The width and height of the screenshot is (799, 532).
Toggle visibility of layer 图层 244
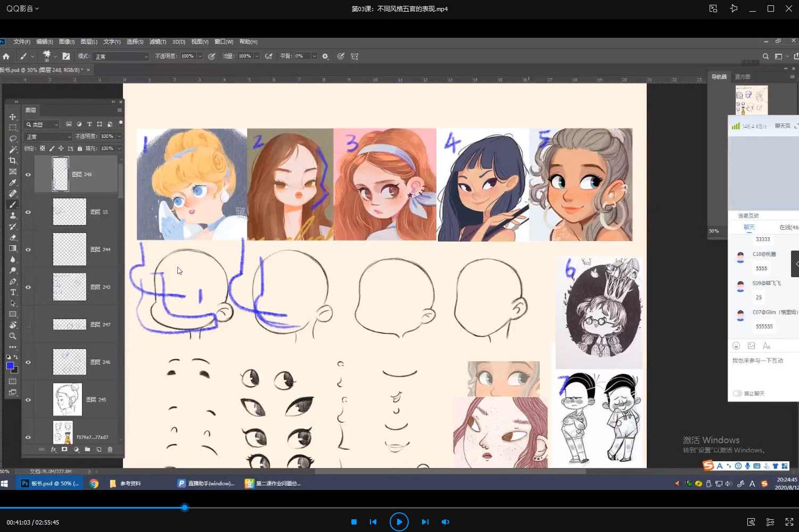pyautogui.click(x=28, y=250)
